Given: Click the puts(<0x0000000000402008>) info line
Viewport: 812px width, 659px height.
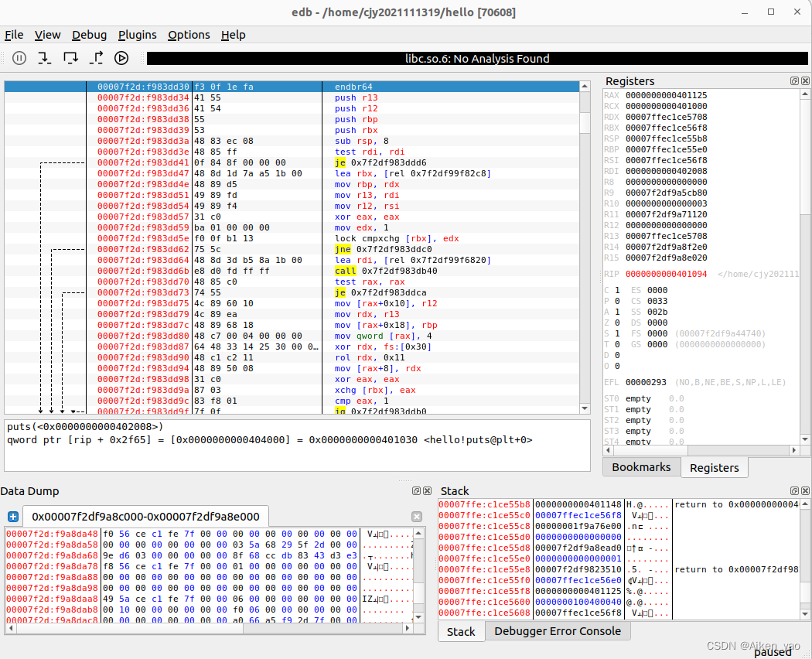Looking at the screenshot, I should pyautogui.click(x=85, y=427).
